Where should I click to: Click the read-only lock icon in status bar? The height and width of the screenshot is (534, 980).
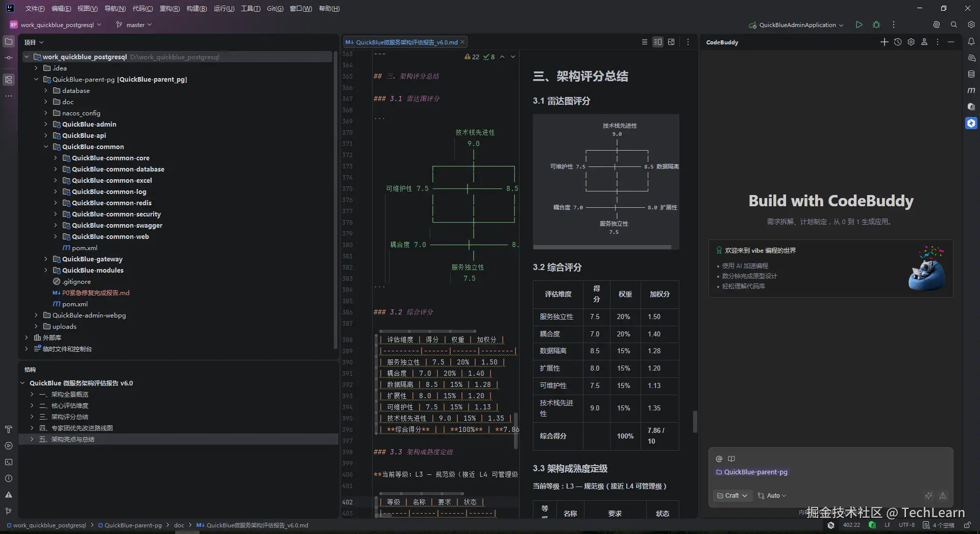[x=967, y=525]
